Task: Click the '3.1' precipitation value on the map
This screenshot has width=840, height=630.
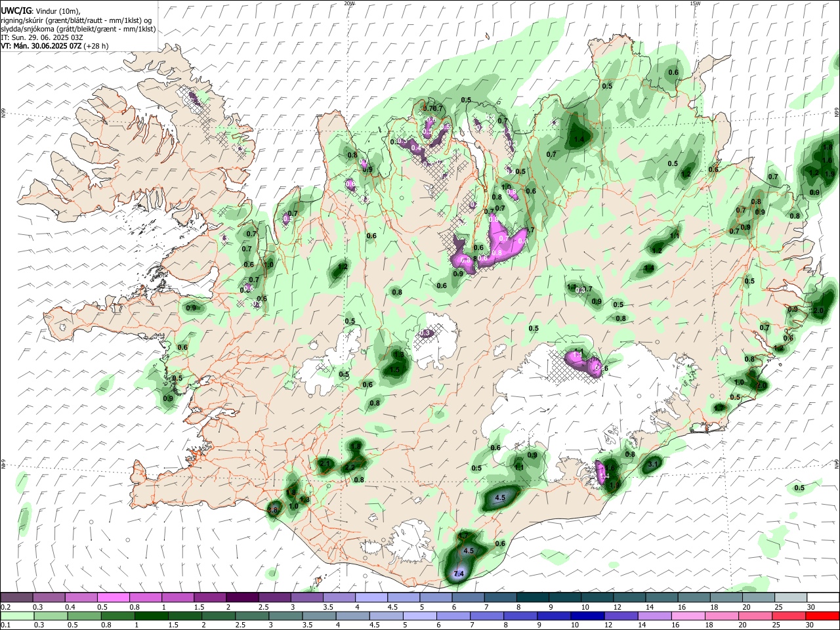Action: (653, 464)
